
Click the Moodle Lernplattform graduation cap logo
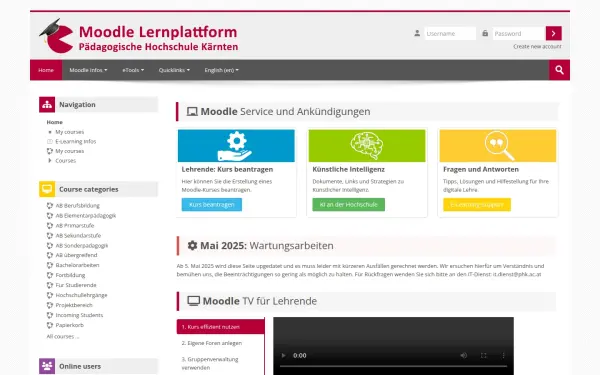(56, 36)
